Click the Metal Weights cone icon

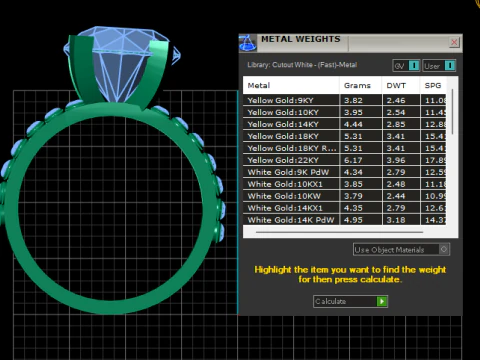248,43
